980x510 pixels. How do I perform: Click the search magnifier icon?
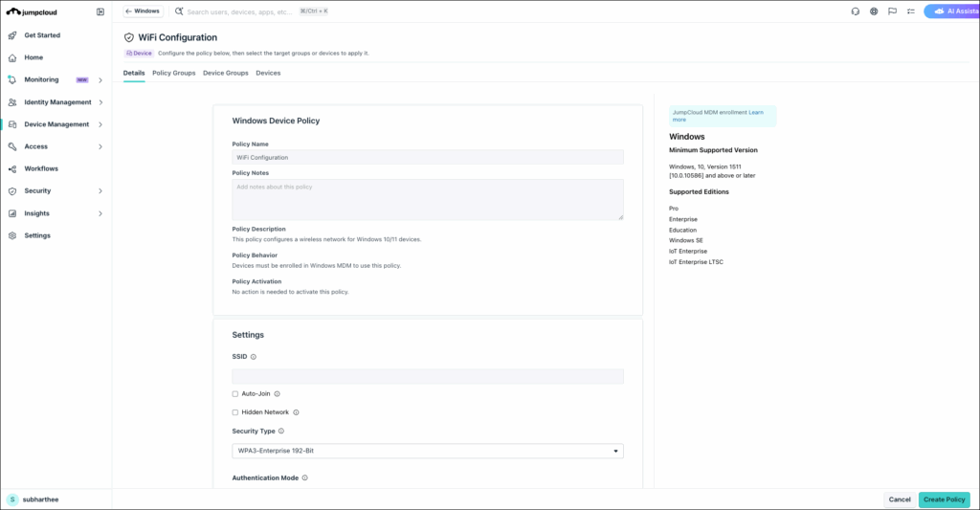pyautogui.click(x=179, y=11)
